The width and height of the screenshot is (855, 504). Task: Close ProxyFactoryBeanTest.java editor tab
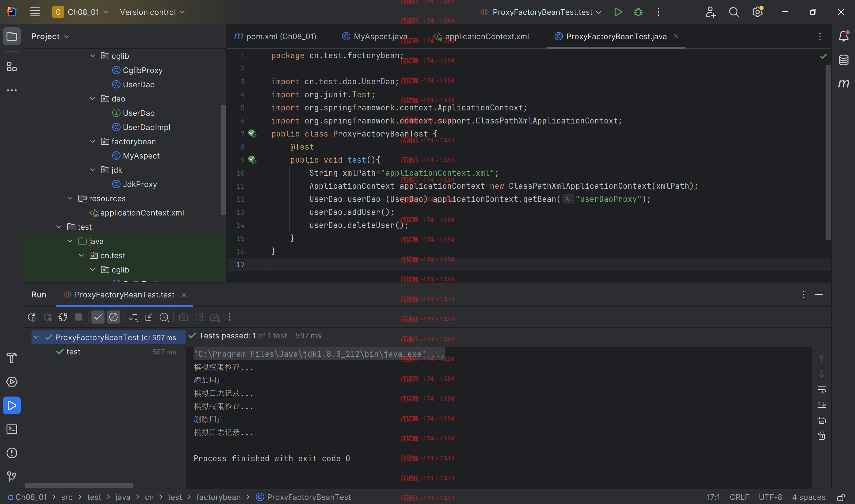pos(676,36)
